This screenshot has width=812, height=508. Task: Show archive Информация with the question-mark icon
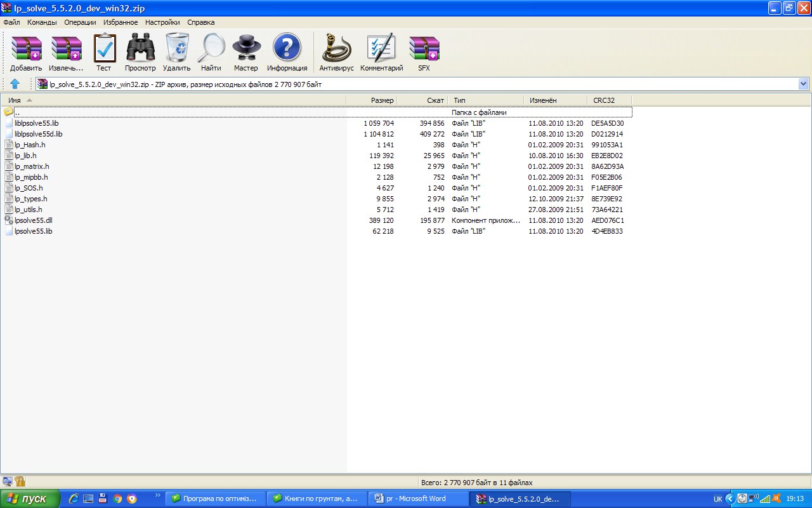tap(287, 53)
